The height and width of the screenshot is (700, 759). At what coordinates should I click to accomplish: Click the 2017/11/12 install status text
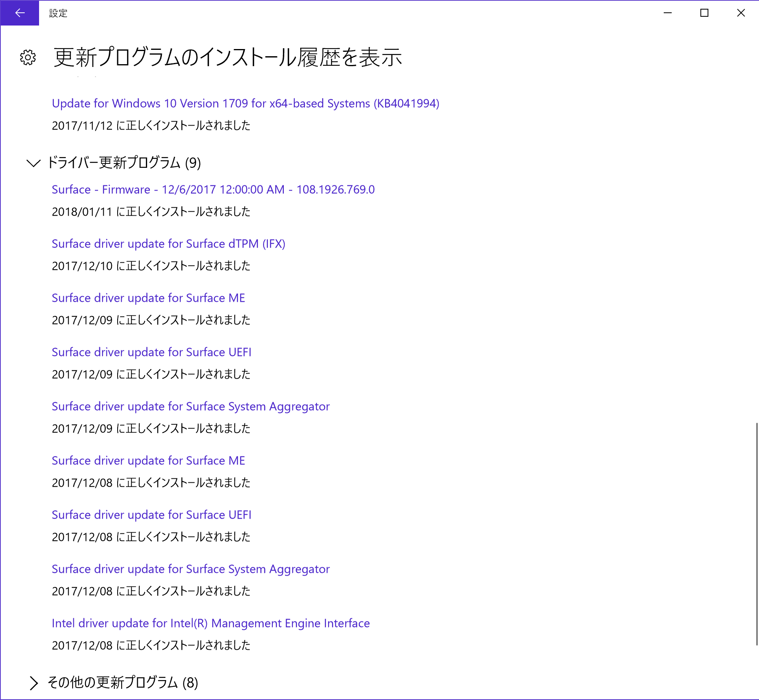[151, 126]
